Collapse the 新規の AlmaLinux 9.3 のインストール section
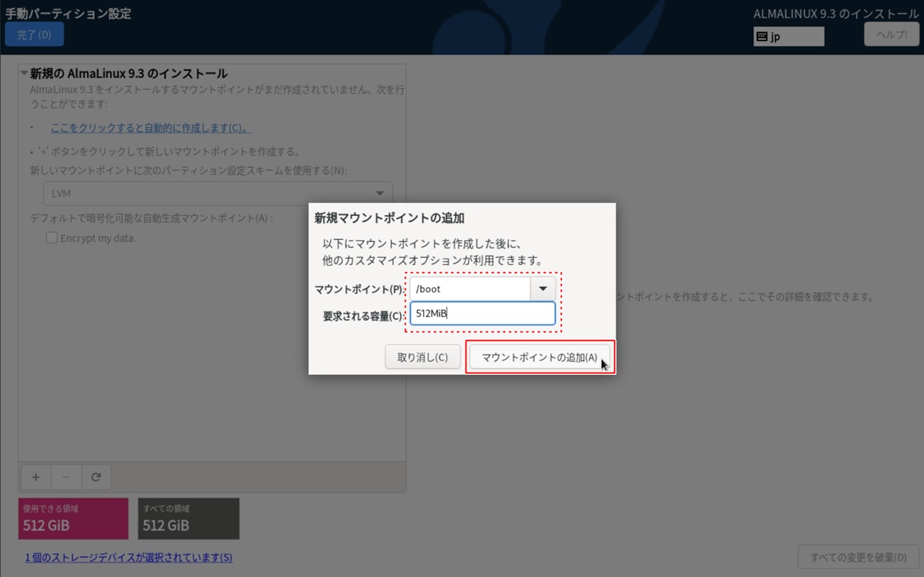The height and width of the screenshot is (577, 924). (x=25, y=74)
